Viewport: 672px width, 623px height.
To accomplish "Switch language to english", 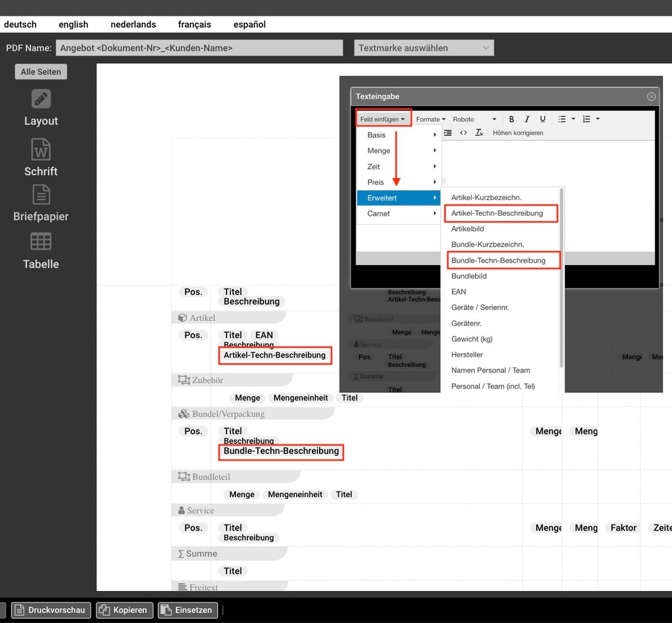I will coord(73,25).
